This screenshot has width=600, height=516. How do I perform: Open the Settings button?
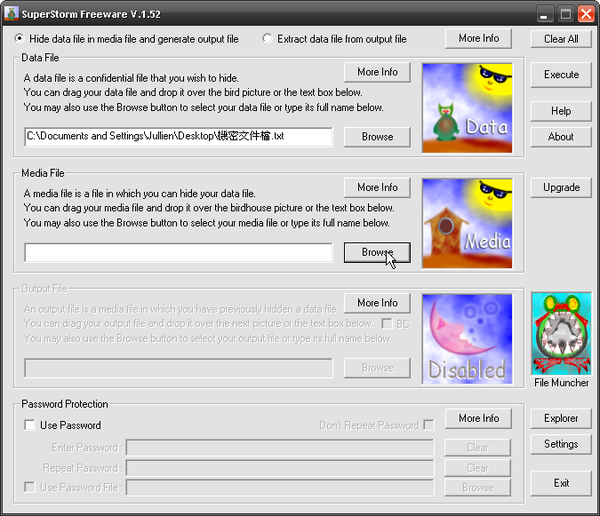561,444
